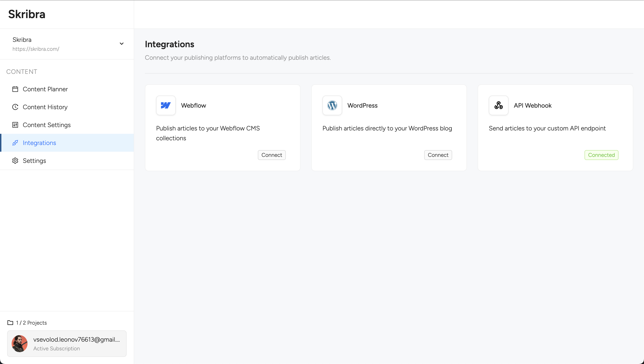644x364 pixels.
Task: Click the Content History clock icon
Action: (x=15, y=107)
